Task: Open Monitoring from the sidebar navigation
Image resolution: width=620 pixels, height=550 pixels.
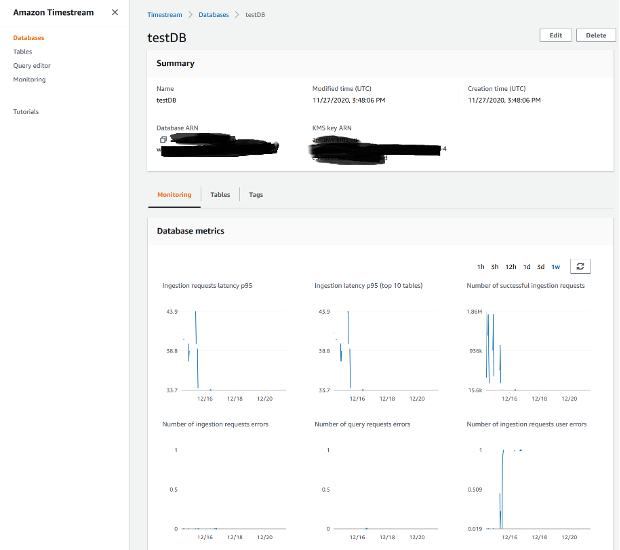Action: 29,79
